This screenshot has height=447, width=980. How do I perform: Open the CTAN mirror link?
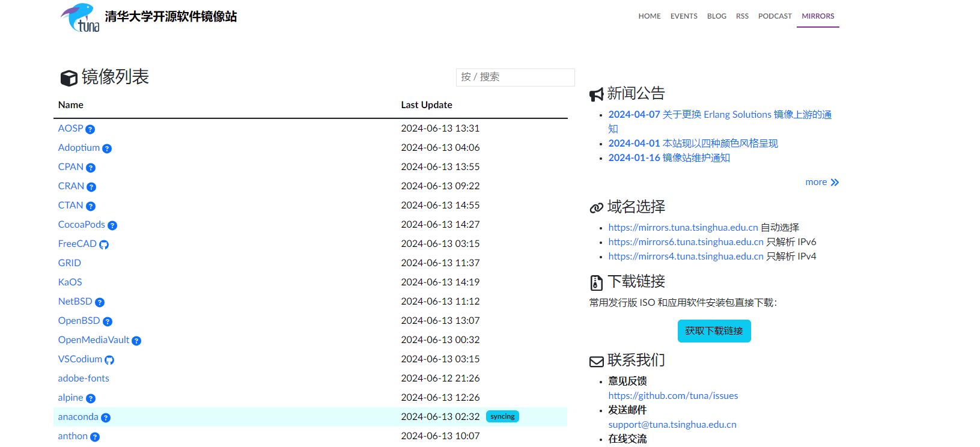pos(70,205)
